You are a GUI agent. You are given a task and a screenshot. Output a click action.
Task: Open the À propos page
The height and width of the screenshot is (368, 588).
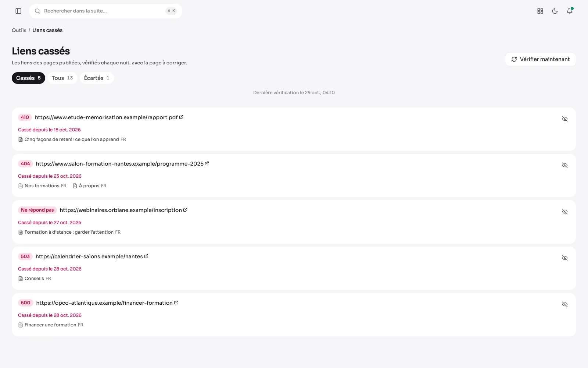(89, 186)
